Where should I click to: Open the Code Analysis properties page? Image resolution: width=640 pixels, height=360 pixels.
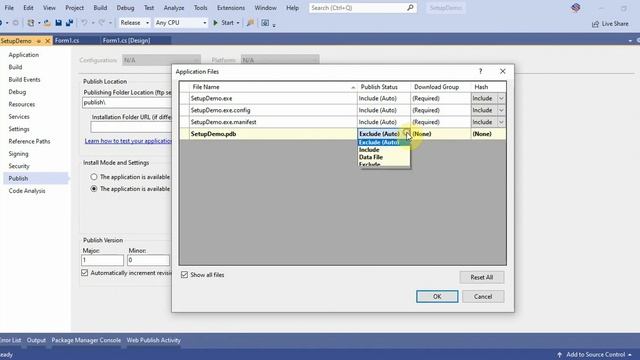click(27, 191)
